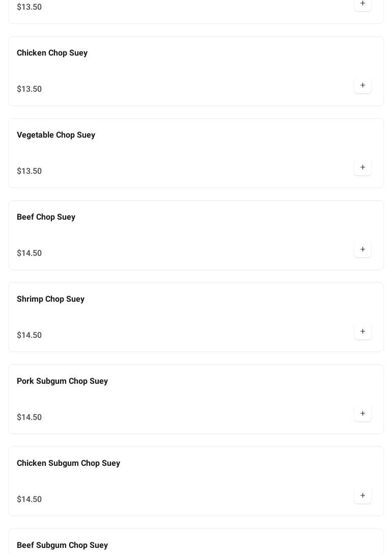Select the Shrimp Chop Suey title
The image size is (392, 554).
(50, 299)
